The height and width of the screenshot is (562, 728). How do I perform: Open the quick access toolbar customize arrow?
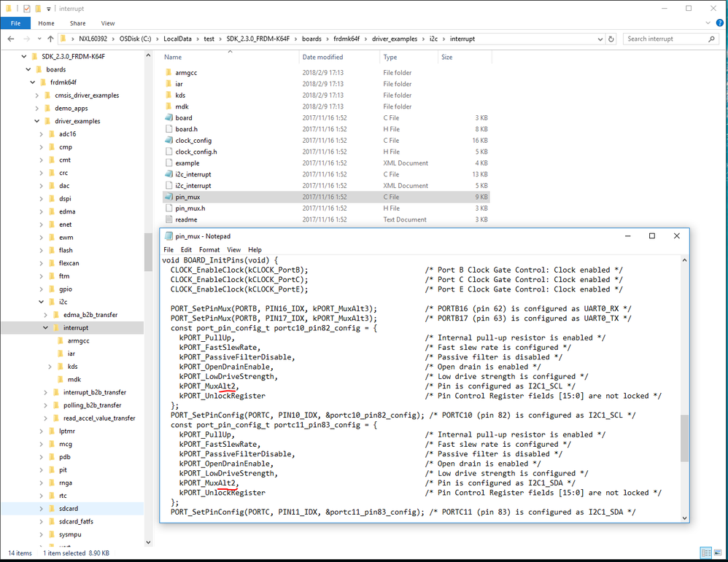coord(49,9)
